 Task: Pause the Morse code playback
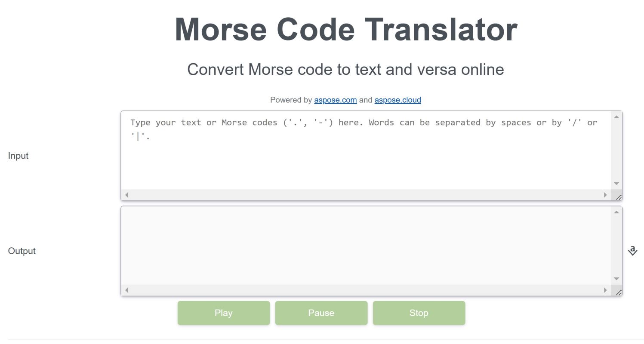321,313
